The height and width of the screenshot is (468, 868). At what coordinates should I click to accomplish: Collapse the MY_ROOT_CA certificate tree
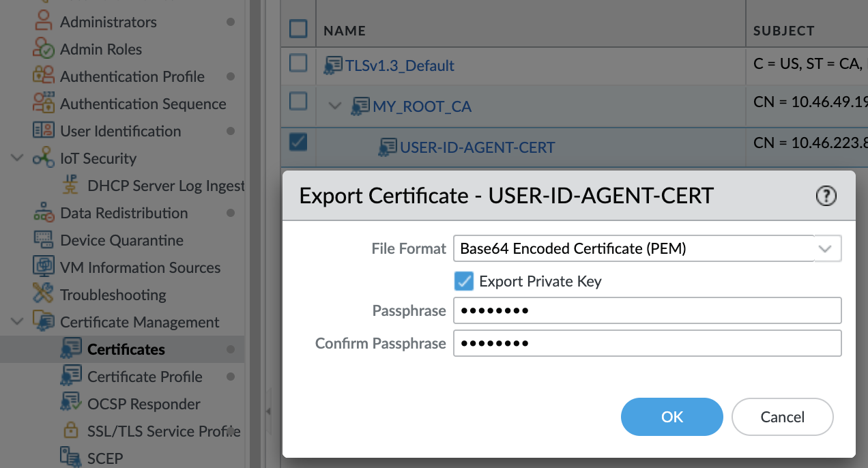[334, 106]
